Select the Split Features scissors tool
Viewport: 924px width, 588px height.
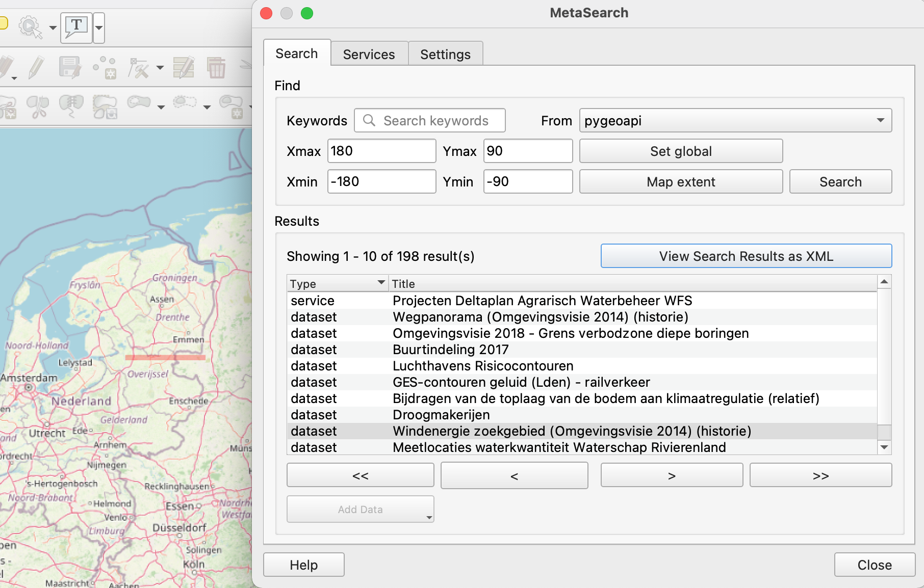(38, 106)
